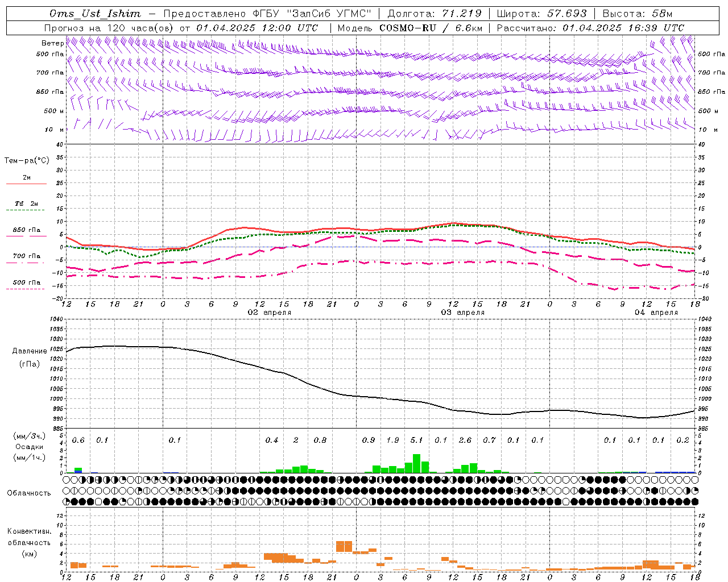Select the (мм/3ч.) precipitation unit label
Viewport: 728px width, 582px height.
pos(30,436)
